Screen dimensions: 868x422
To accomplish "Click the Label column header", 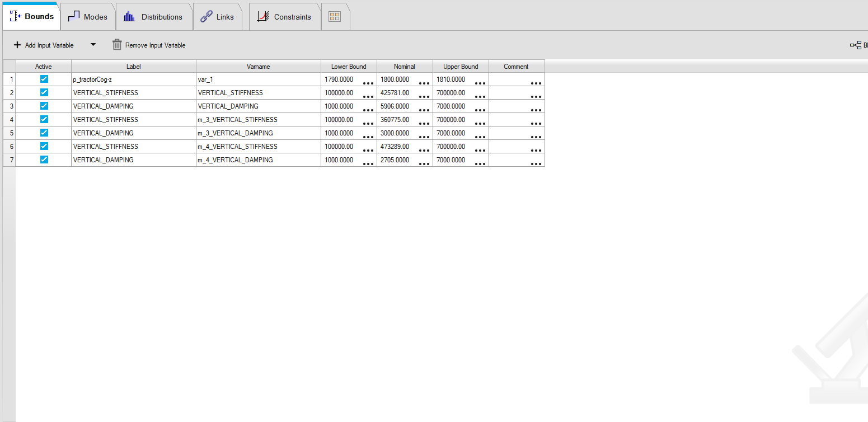I will point(134,66).
